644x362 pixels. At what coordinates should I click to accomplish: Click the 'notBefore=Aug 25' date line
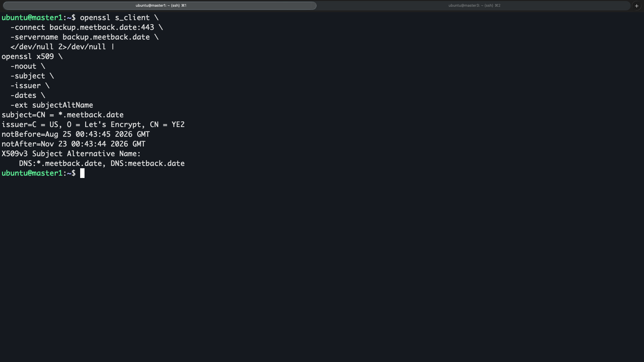point(76,134)
